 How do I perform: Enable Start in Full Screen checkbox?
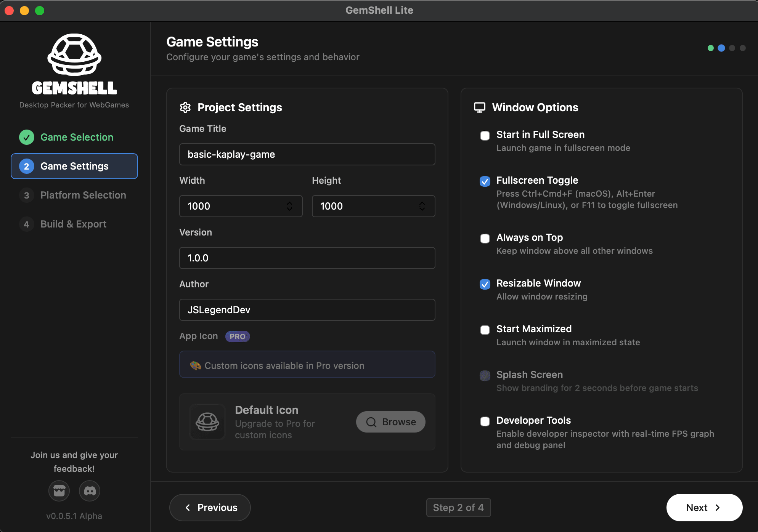[485, 136]
